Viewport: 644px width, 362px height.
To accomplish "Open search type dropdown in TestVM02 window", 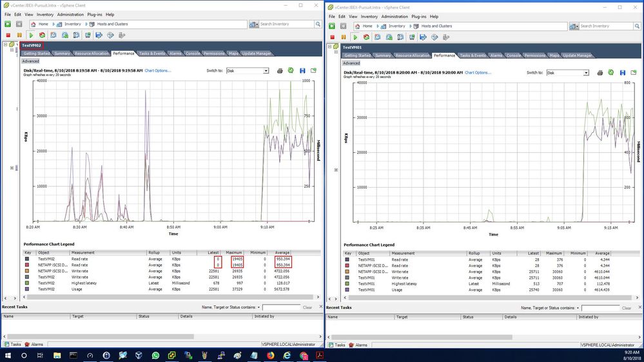I will click(253, 25).
